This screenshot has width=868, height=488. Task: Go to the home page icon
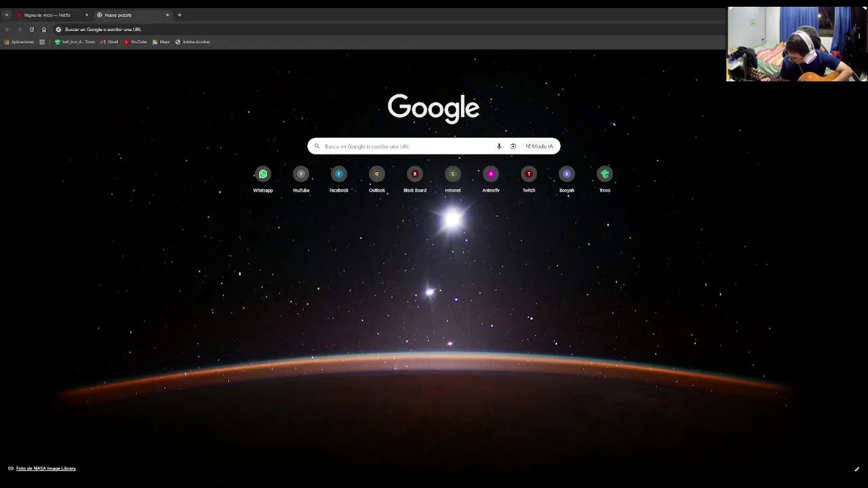tap(44, 29)
